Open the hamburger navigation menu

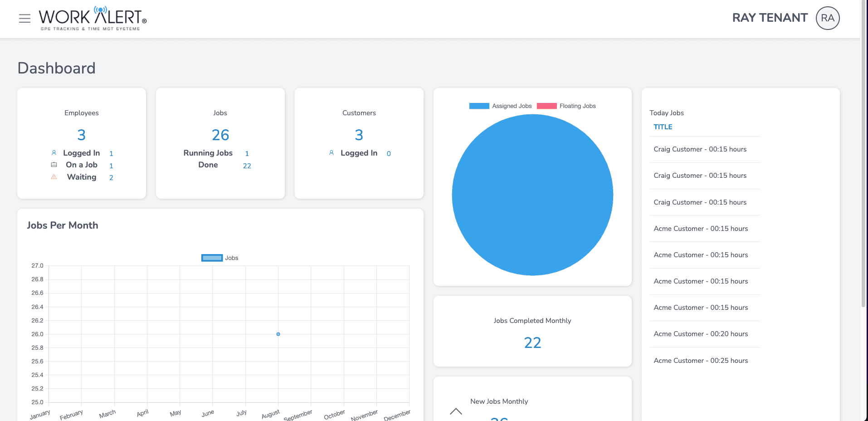click(24, 19)
